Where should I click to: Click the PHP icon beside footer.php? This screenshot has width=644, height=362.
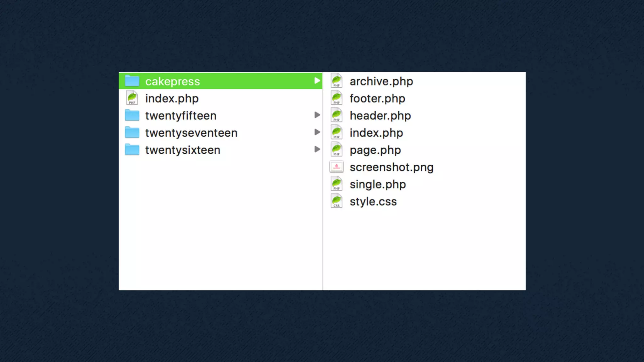tap(336, 98)
